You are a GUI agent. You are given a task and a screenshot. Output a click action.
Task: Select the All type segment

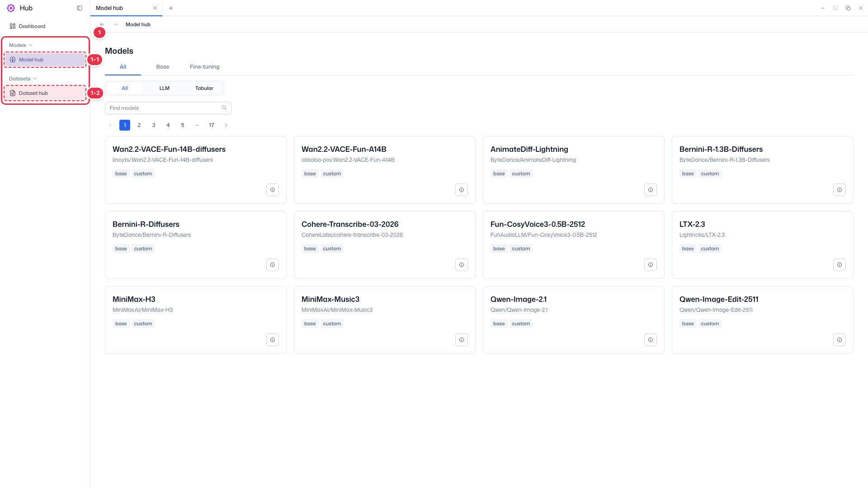tap(125, 88)
